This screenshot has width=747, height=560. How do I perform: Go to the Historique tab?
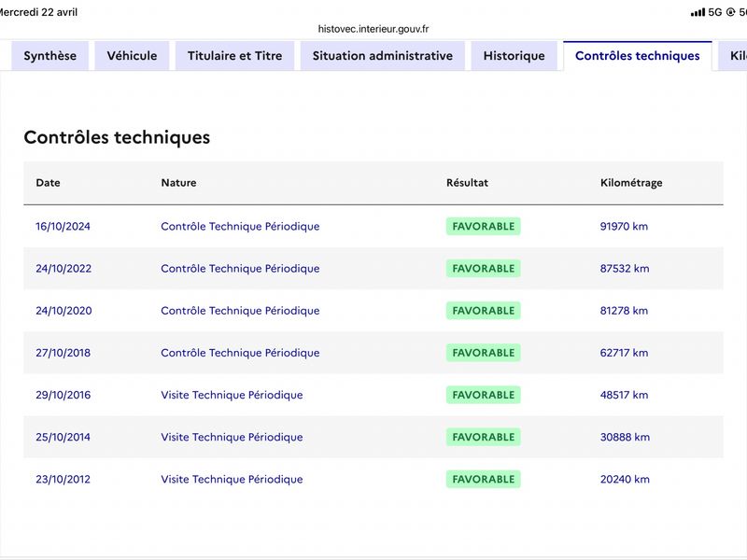click(x=514, y=56)
